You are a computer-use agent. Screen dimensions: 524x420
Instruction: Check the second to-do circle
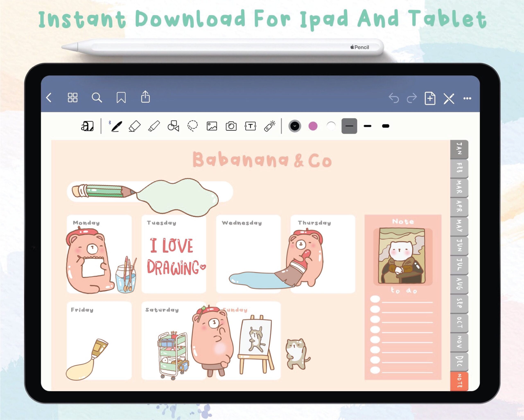(x=375, y=309)
